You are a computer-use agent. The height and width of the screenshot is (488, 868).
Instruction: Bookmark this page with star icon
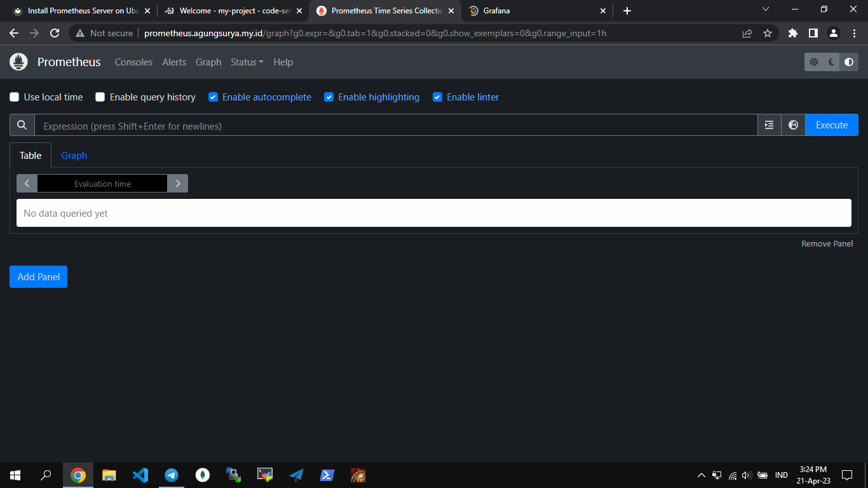pos(768,33)
